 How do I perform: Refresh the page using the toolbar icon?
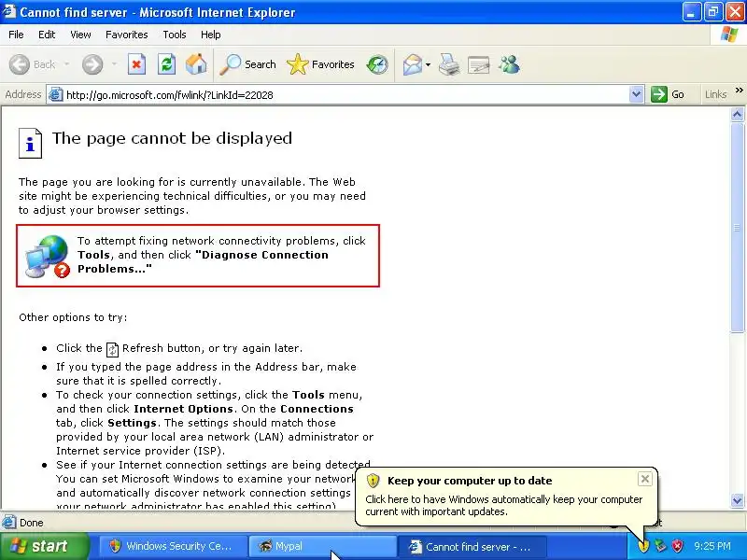point(167,64)
